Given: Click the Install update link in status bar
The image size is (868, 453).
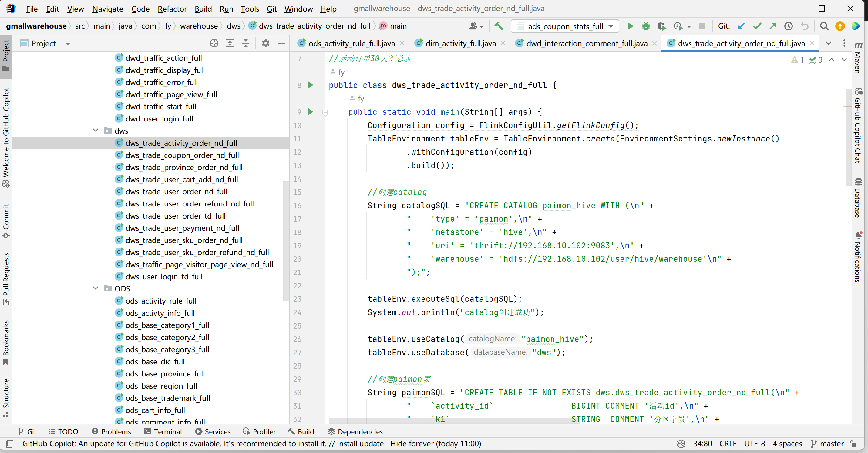Looking at the screenshot, I should (360, 444).
